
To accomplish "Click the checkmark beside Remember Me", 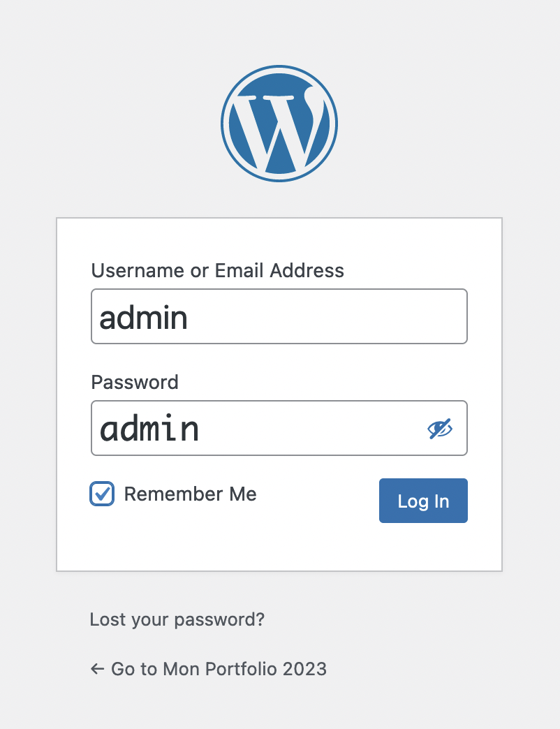I will point(102,494).
